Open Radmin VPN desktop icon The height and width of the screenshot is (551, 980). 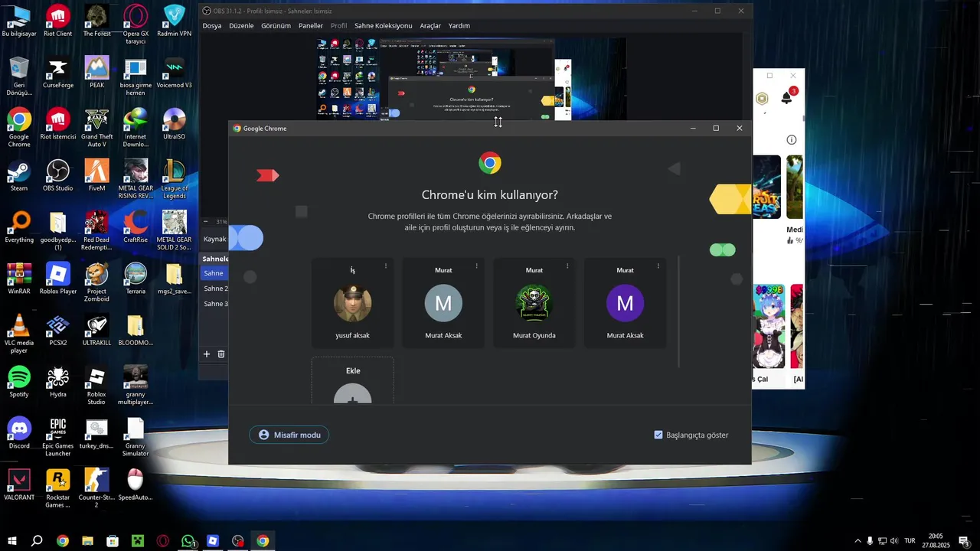coord(174,21)
